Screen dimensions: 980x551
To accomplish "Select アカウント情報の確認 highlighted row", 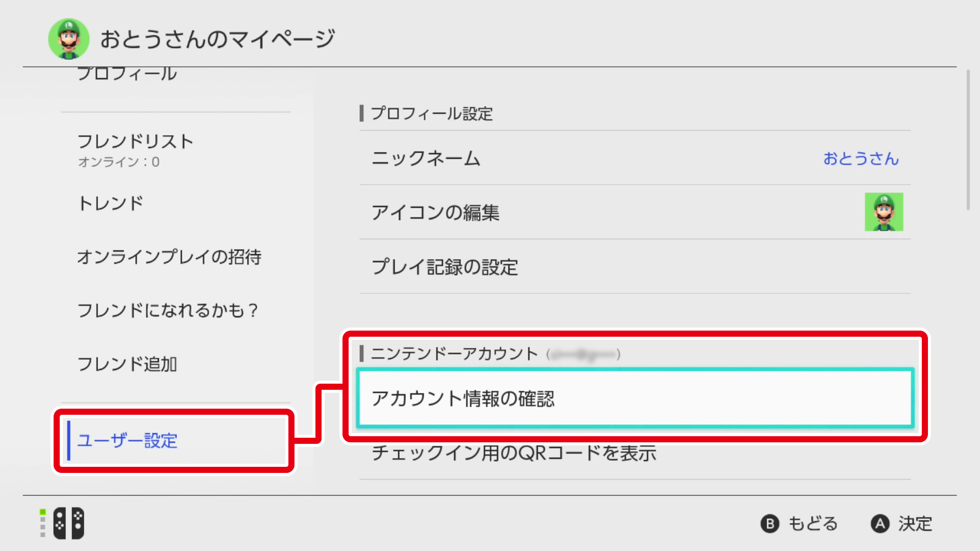I will pos(635,398).
